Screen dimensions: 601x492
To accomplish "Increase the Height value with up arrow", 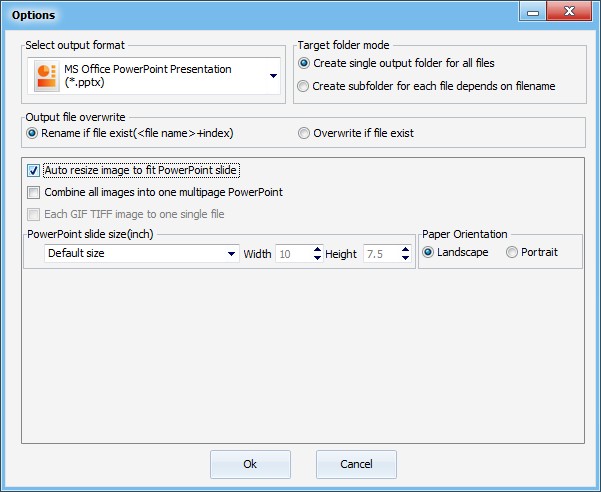I will point(406,250).
